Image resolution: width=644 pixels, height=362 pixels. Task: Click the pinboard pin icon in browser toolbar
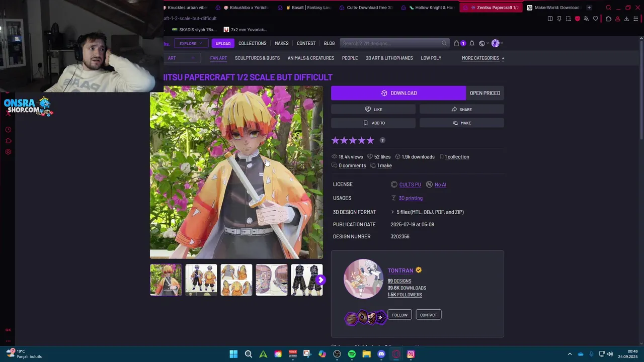pos(559,19)
